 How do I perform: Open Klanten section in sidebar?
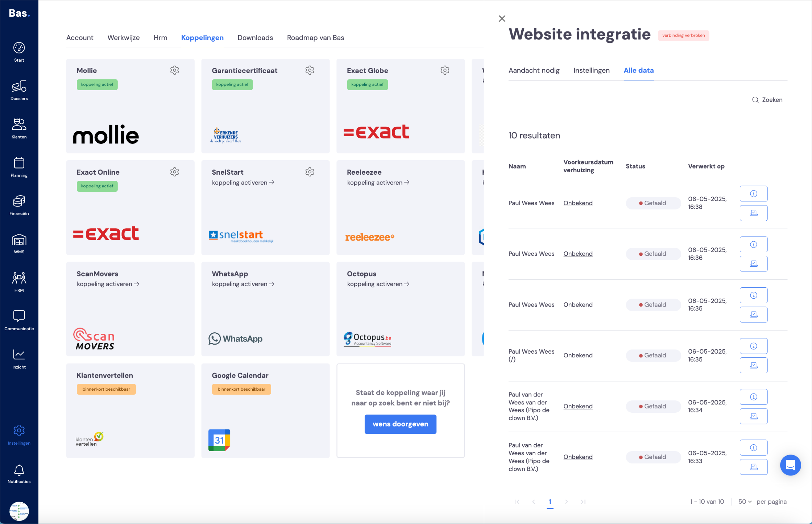tap(19, 129)
